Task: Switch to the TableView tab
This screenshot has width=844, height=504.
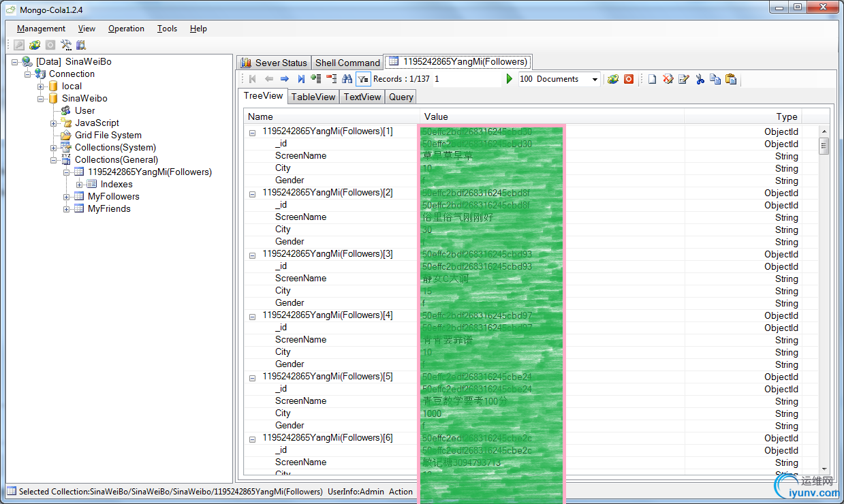Action: (x=313, y=97)
